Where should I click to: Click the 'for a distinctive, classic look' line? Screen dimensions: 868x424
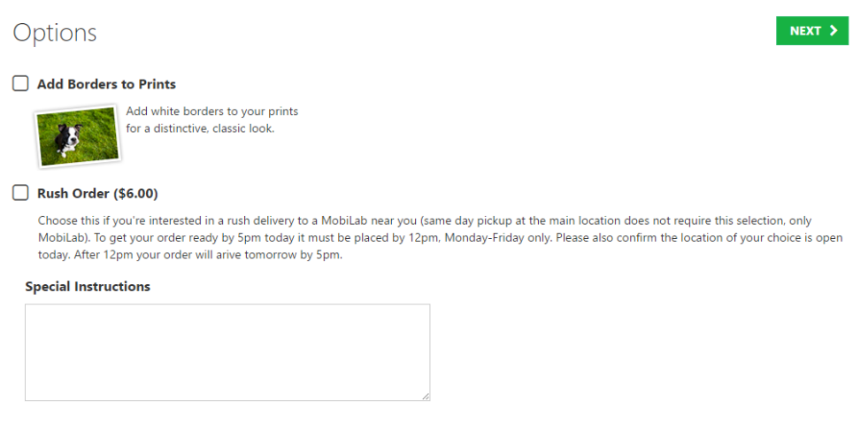tap(200, 129)
